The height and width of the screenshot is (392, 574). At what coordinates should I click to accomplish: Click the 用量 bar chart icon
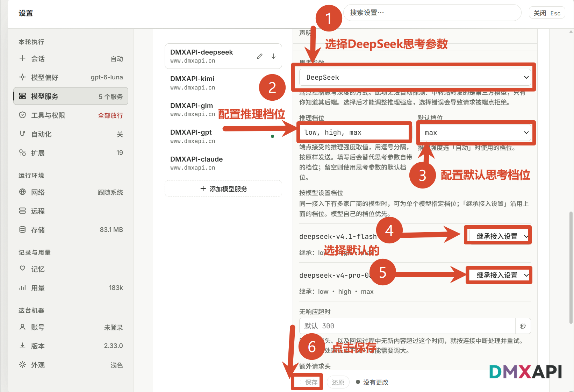(22, 287)
